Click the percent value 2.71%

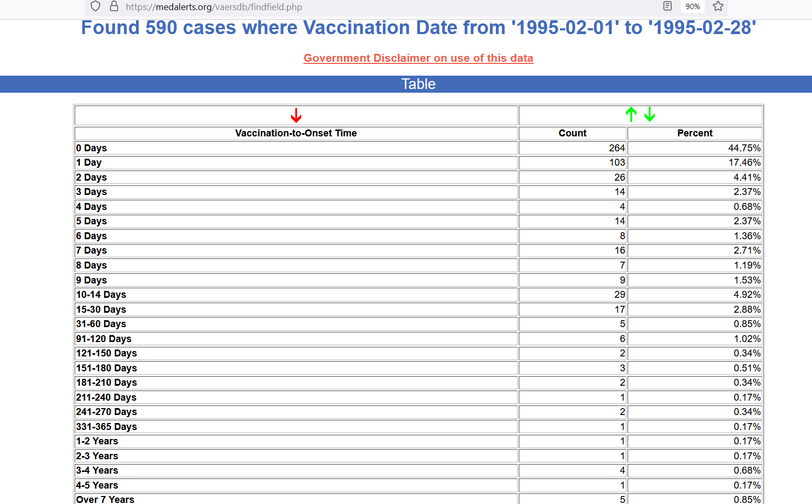click(747, 250)
